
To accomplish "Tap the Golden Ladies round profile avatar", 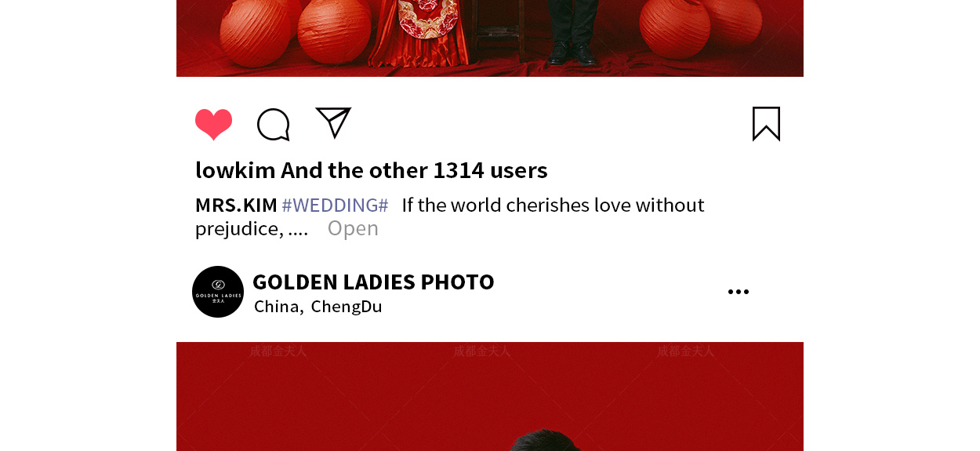I will point(218,292).
